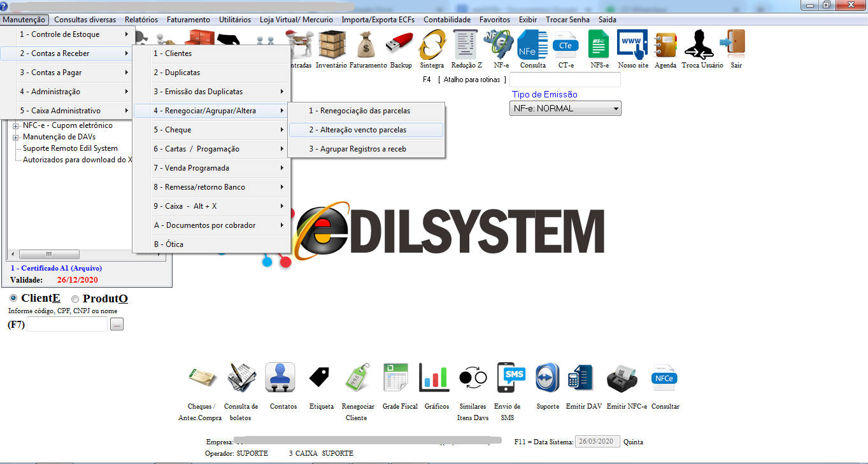The height and width of the screenshot is (464, 868).
Task: Expand the Manutenção de DAVs tree node
Action: [15, 137]
